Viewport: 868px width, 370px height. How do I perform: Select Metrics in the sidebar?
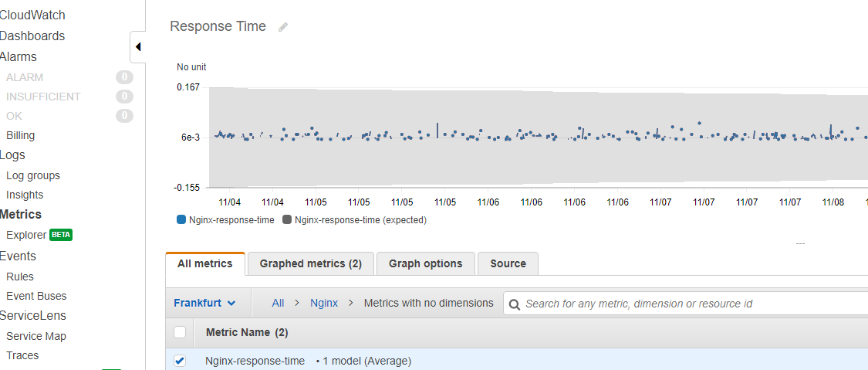click(x=21, y=215)
